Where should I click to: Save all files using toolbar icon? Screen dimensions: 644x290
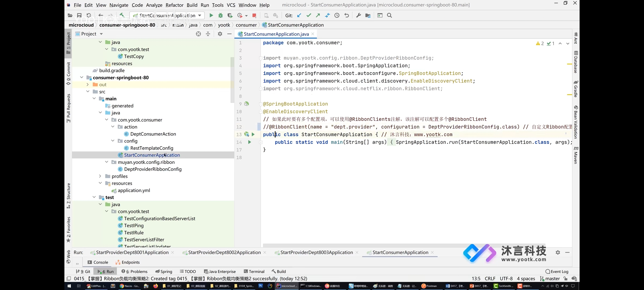coord(79,16)
